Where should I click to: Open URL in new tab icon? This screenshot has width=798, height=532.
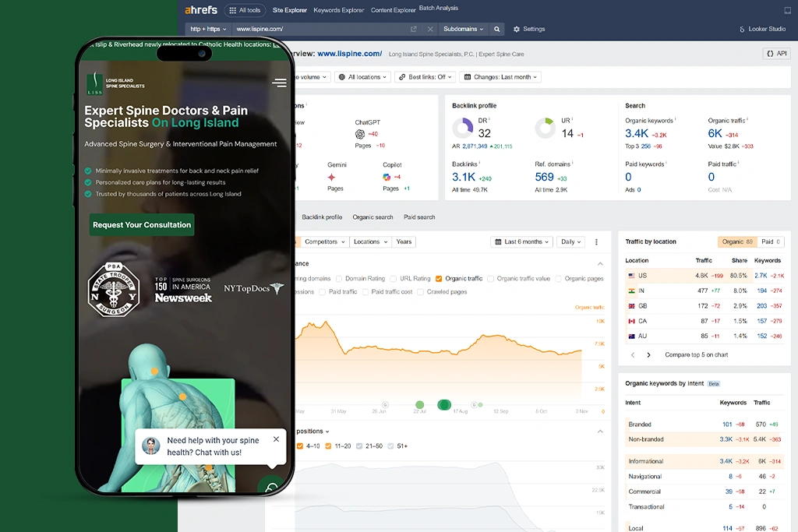tap(414, 29)
